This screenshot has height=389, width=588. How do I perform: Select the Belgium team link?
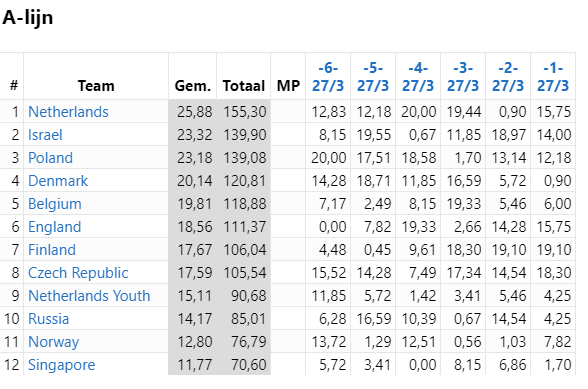click(55, 204)
